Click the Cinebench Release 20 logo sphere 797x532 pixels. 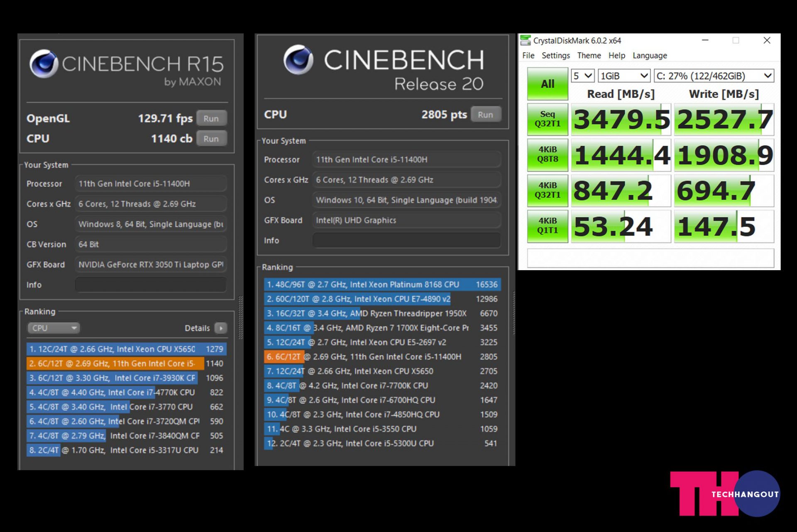point(298,59)
